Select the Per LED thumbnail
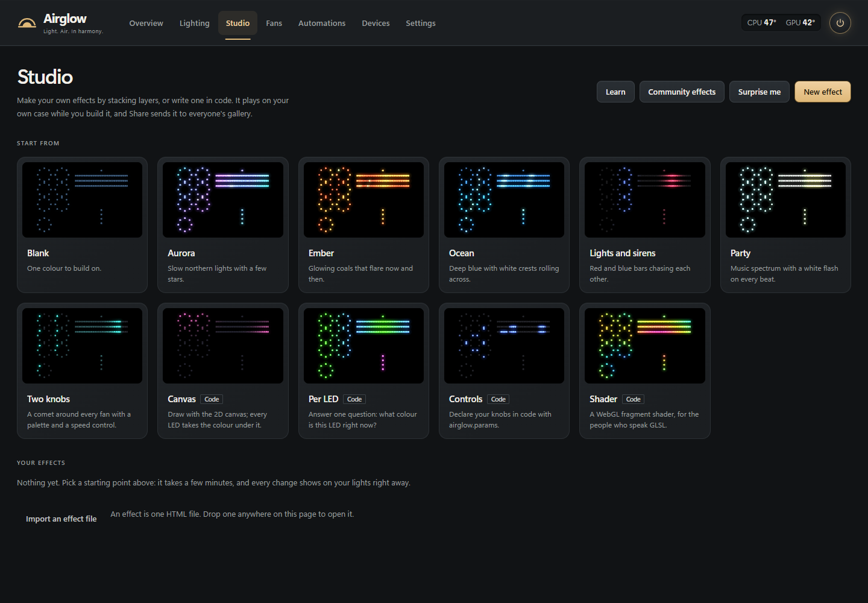 [363, 346]
